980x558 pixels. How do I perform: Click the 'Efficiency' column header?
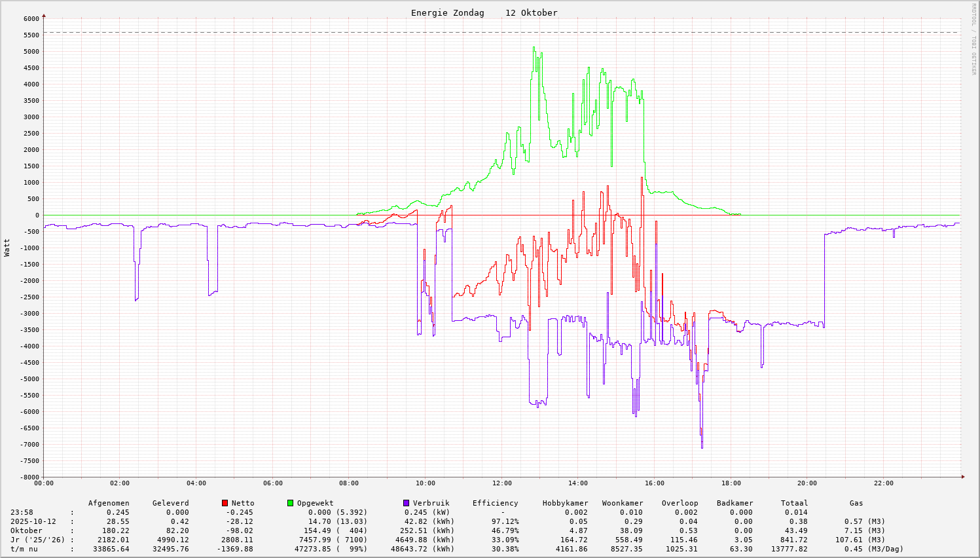coord(495,503)
